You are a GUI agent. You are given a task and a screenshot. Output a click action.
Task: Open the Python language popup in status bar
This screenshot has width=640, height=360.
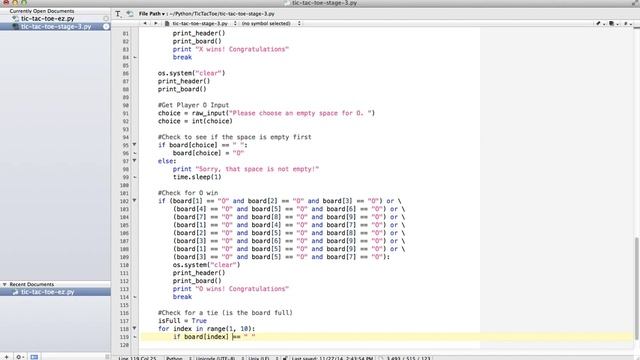(178, 358)
